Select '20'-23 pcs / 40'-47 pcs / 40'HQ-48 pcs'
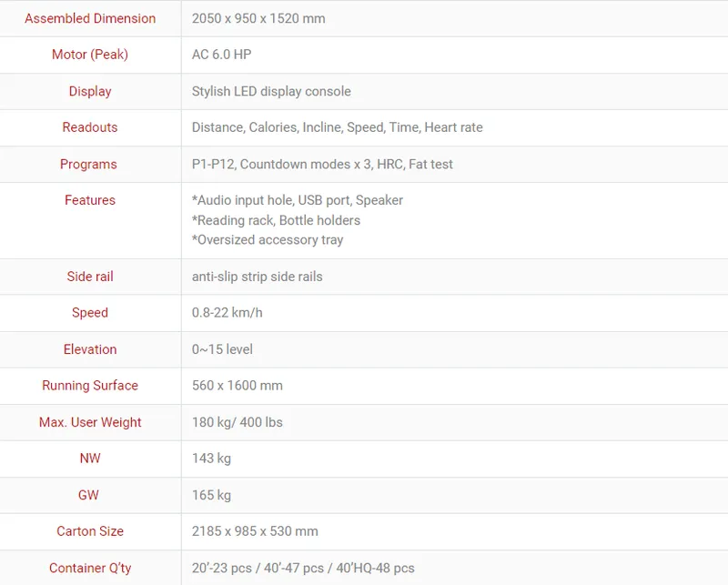The width and height of the screenshot is (728, 585). tap(303, 568)
